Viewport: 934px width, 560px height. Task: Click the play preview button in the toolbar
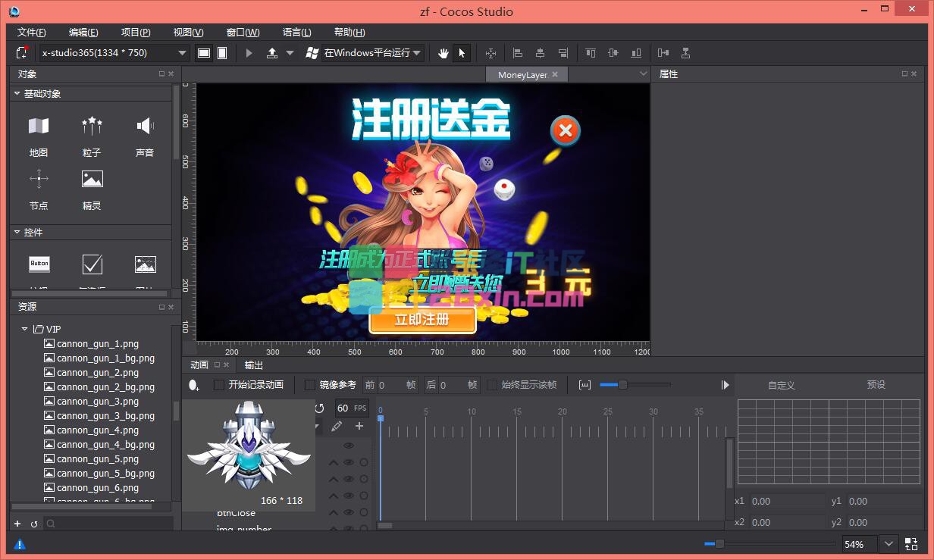pos(249,53)
